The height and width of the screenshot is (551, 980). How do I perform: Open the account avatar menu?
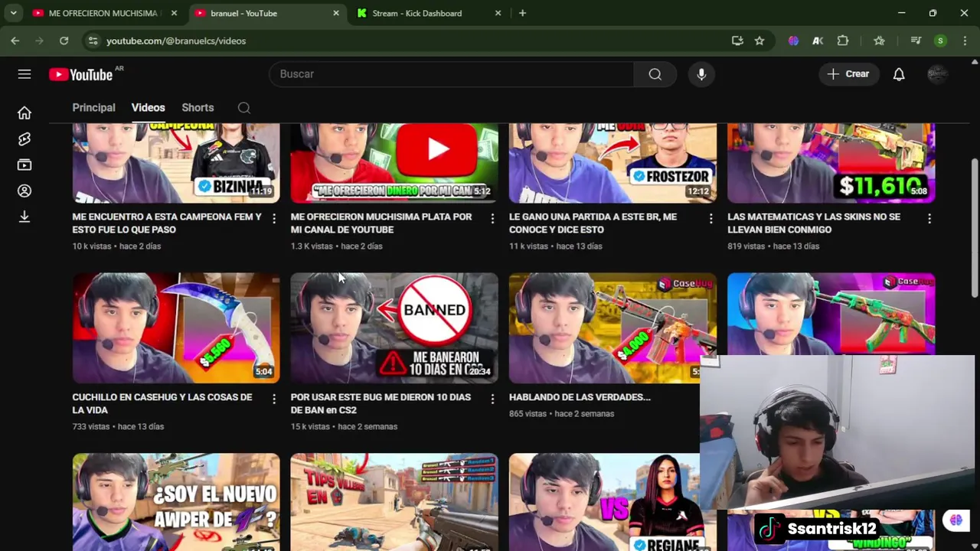coord(937,74)
